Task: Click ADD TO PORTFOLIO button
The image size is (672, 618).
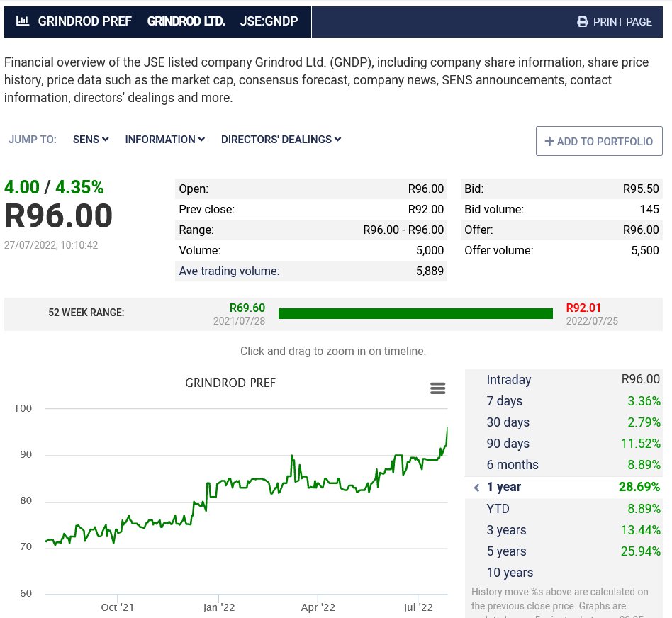Action: click(599, 141)
